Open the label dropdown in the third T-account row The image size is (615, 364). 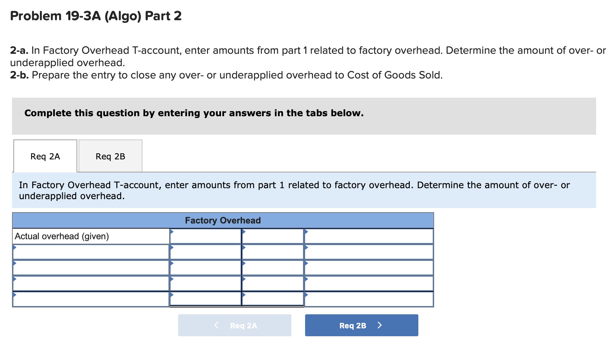pos(14,263)
